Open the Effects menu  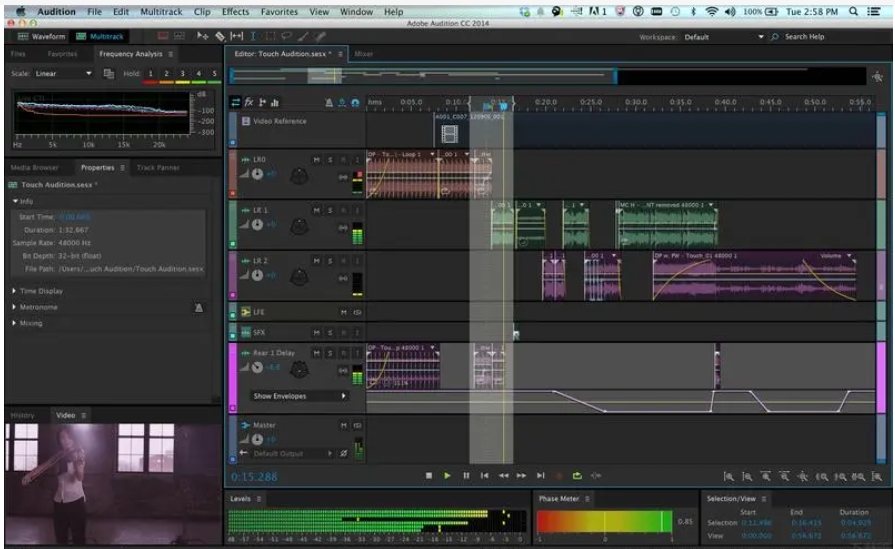[235, 11]
